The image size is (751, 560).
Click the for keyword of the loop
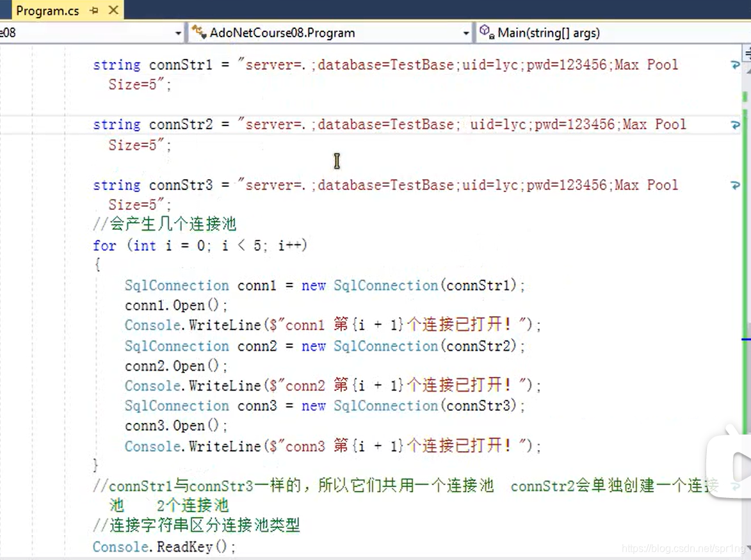[x=104, y=246]
